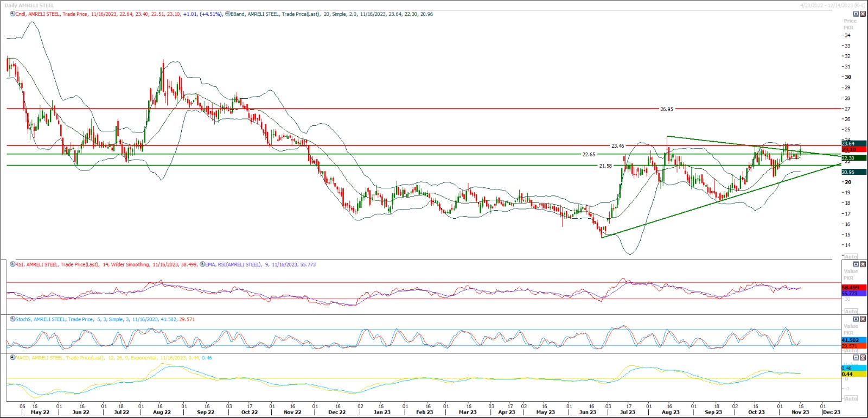Click the clock icon beside the RSI legend
Image resolution: width=868 pixels, height=418 pixels.
pos(12,264)
